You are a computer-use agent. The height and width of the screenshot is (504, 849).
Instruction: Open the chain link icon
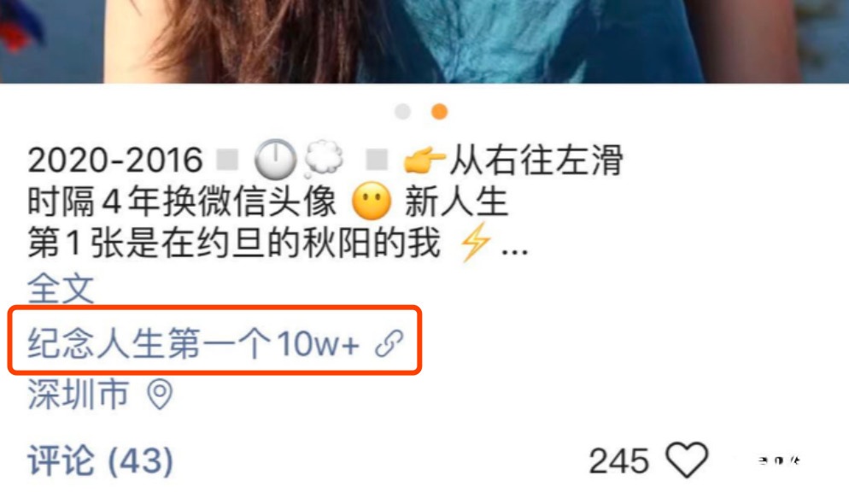point(389,343)
